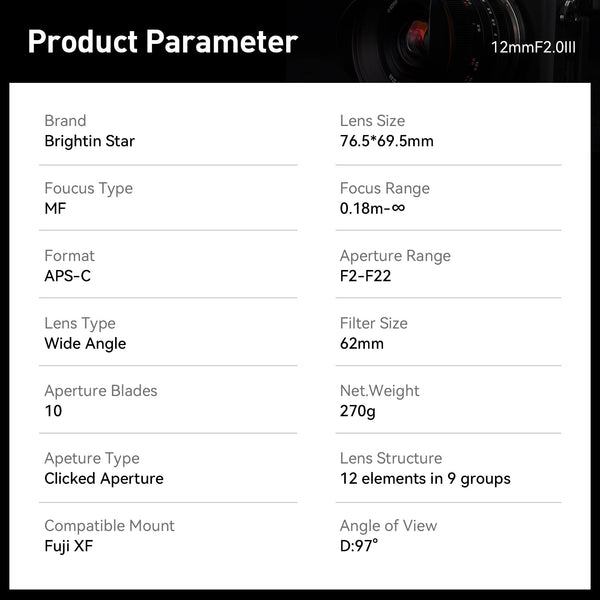The width and height of the screenshot is (600, 600).
Task: Click the 0.18m-∞ focus range value
Action: [371, 208]
